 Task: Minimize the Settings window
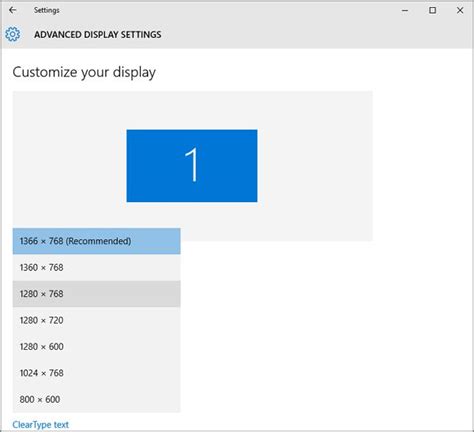[405, 11]
